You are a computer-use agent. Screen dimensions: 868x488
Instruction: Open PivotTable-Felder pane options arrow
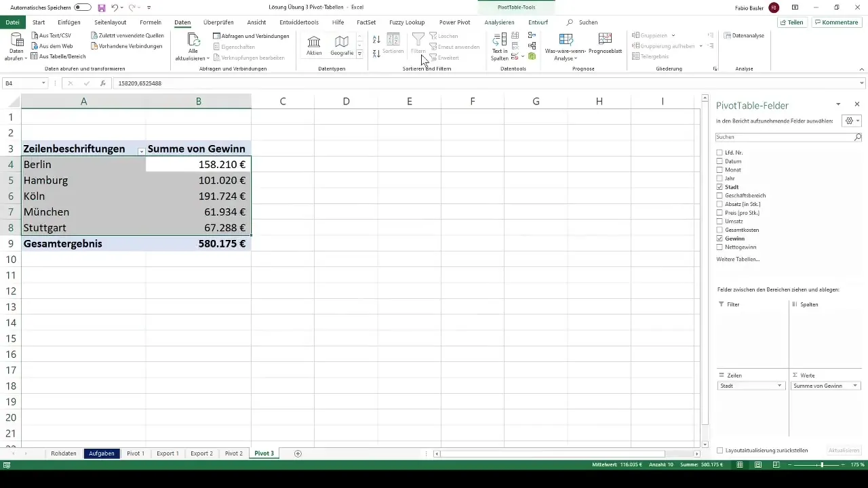pos(838,104)
